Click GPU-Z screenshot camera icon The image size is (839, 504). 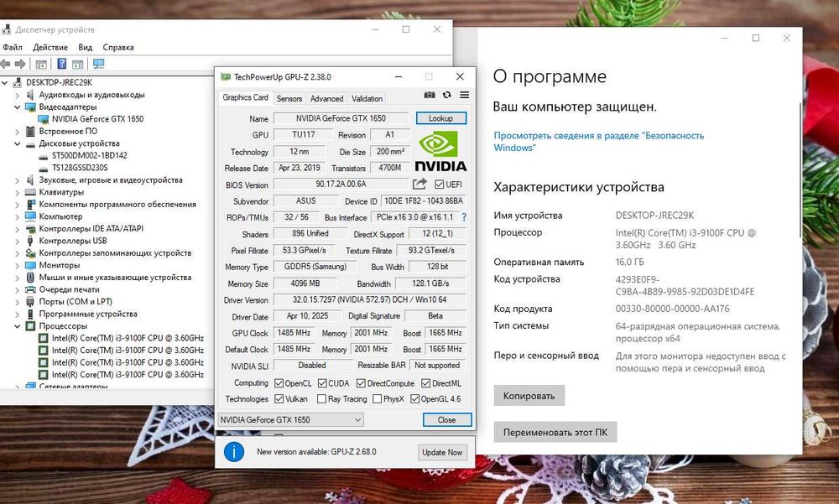pos(429,96)
